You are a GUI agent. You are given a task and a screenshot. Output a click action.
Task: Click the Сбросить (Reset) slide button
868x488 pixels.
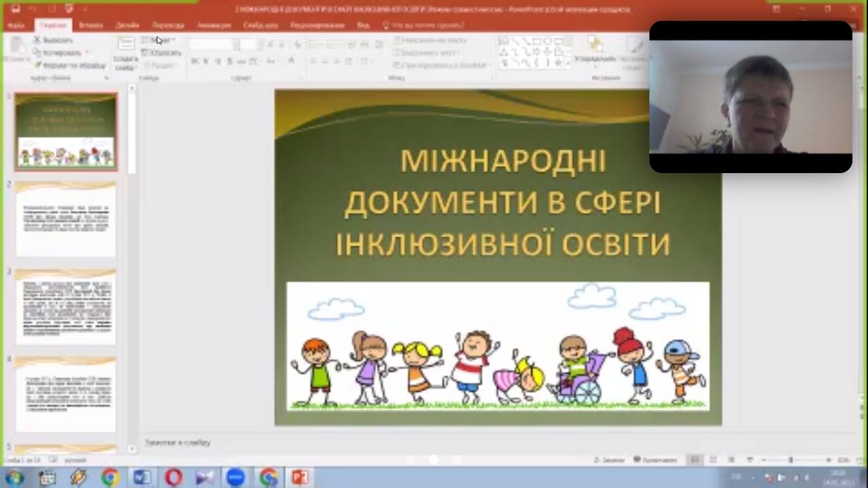coord(161,53)
